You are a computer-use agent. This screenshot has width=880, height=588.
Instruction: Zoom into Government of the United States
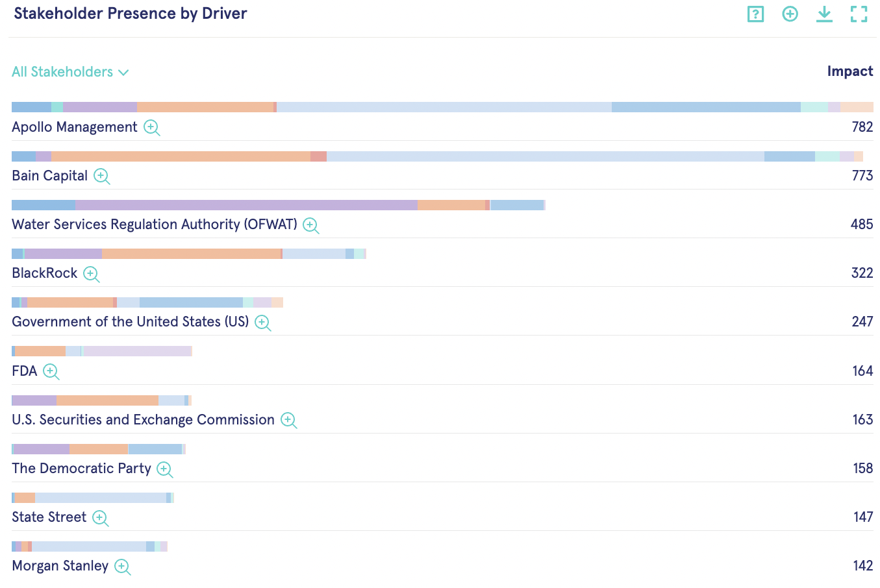[262, 323]
